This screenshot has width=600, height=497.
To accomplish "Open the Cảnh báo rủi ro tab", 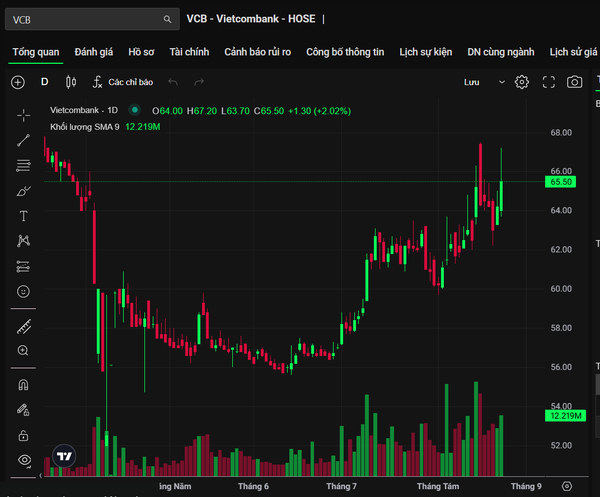I will pos(258,52).
